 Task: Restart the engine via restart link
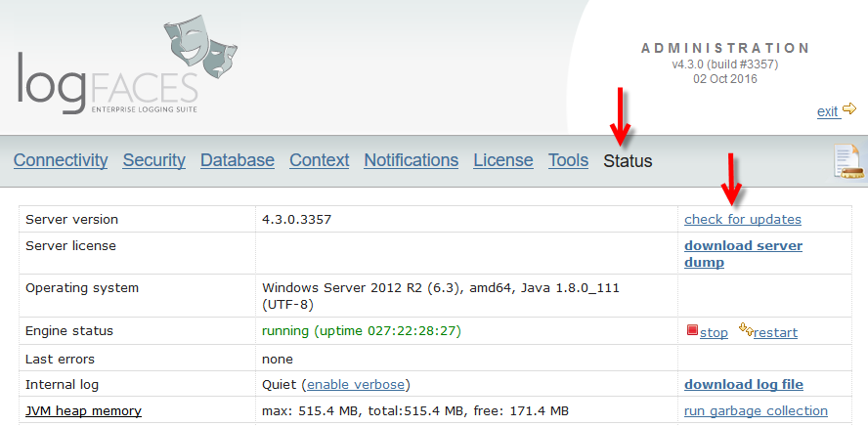pos(775,333)
